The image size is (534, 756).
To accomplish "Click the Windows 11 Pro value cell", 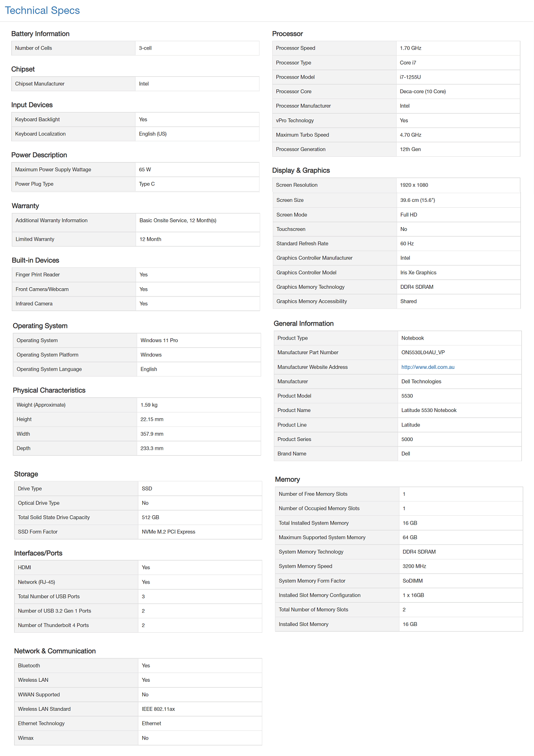I will click(x=159, y=341).
